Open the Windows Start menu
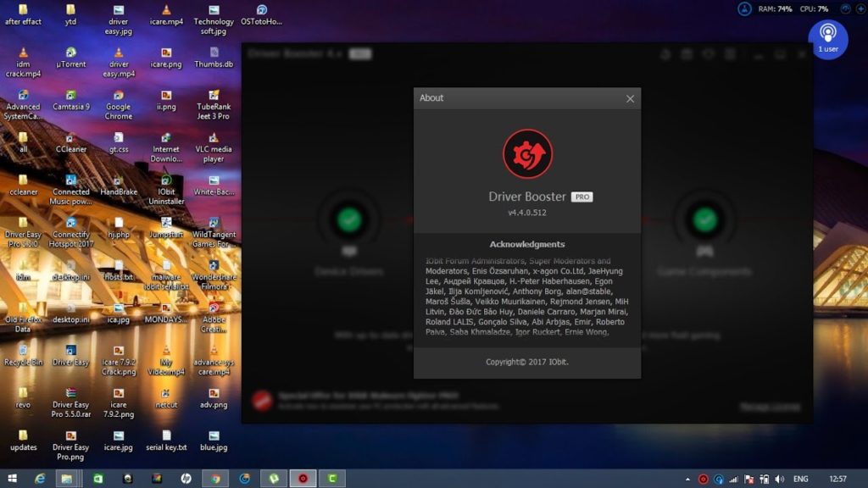Viewport: 868px width, 488px height. [12, 479]
